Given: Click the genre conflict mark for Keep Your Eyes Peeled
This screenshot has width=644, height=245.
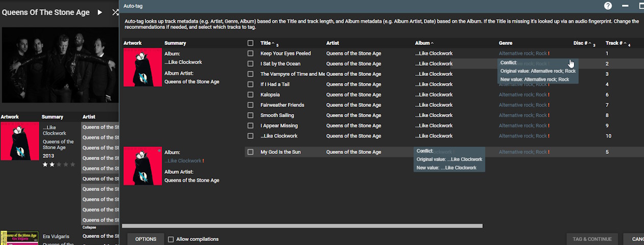Looking at the screenshot, I should [x=549, y=53].
